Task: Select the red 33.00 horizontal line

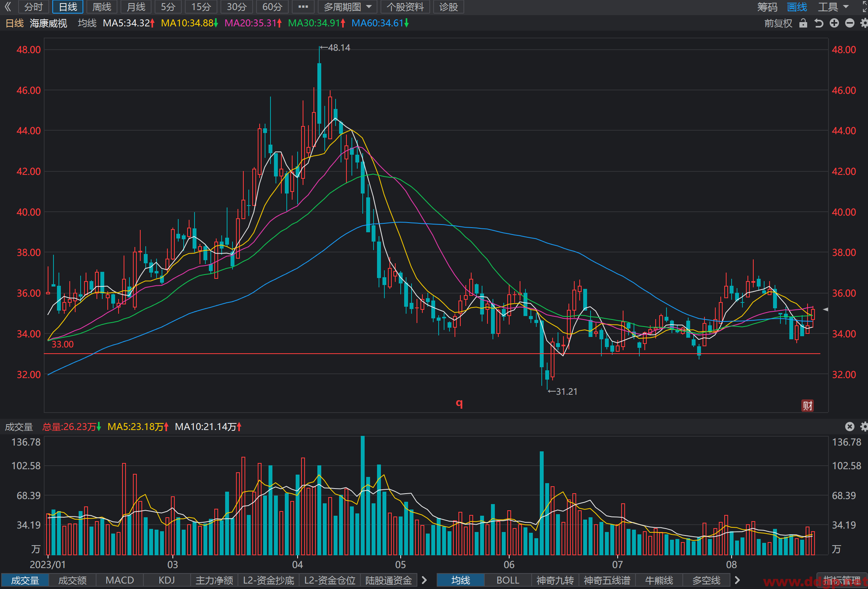Action: click(x=432, y=354)
